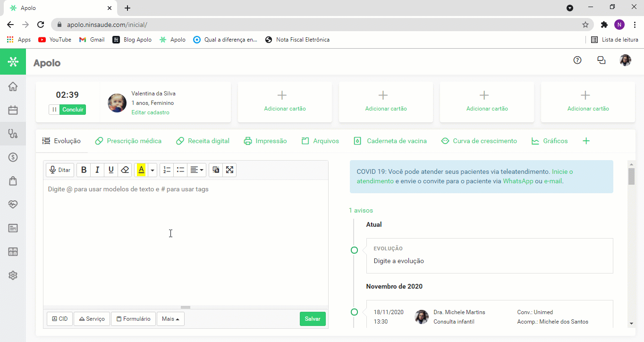Click the Concluir button
Viewport: 644px width, 342px height.
(x=73, y=110)
